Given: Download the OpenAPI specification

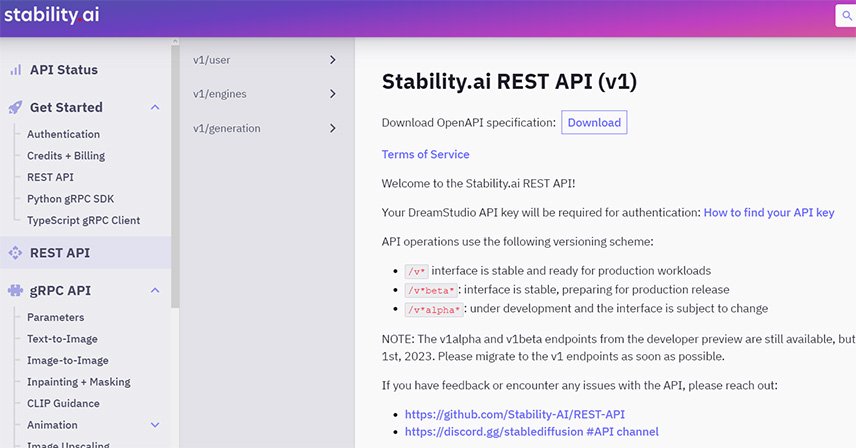Looking at the screenshot, I should 594,122.
